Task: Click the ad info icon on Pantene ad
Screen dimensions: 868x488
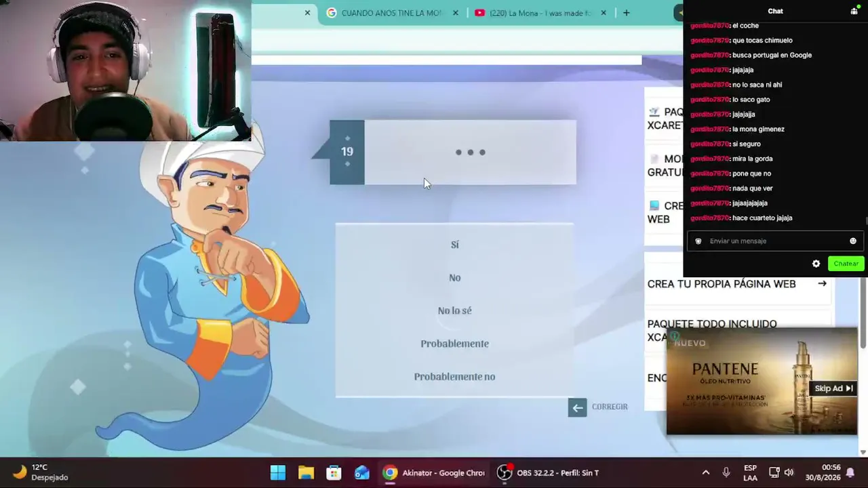Action: 674,335
